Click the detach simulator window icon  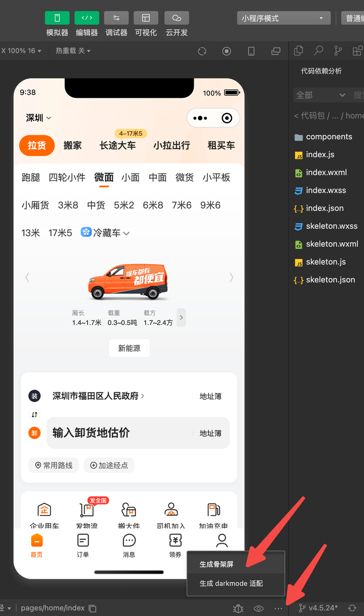pyautogui.click(x=276, y=51)
